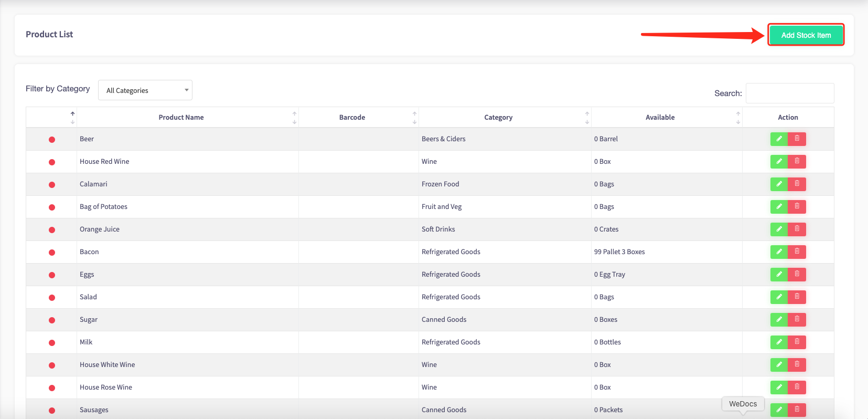Image resolution: width=868 pixels, height=419 pixels.
Task: Edit the Orange Juice product
Action: point(779,229)
